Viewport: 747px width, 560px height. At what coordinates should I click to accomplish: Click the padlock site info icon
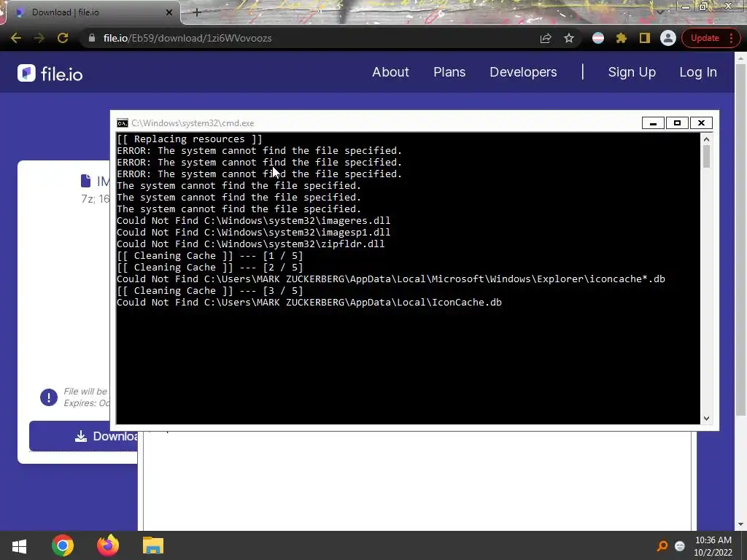(92, 38)
